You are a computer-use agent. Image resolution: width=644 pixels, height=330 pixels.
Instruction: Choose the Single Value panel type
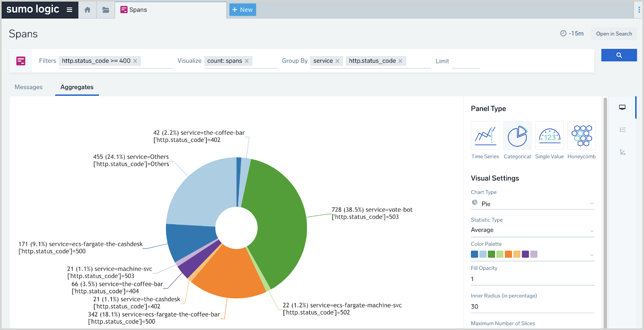point(549,136)
